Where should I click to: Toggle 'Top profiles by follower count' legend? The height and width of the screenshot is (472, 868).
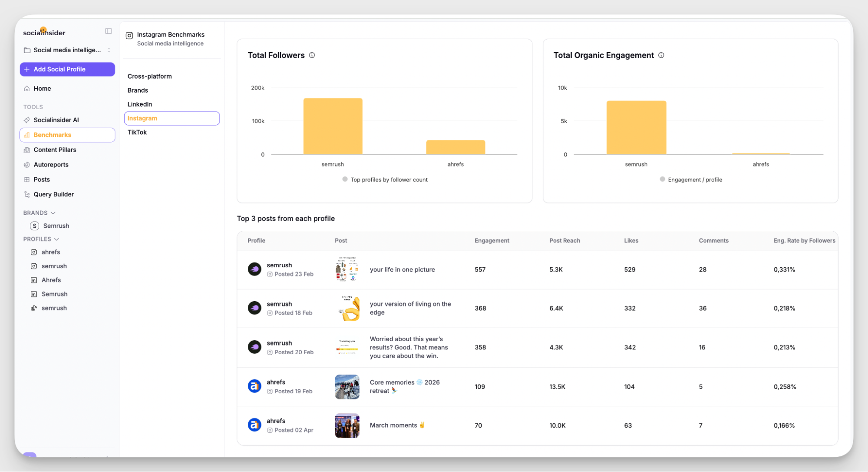coord(385,179)
